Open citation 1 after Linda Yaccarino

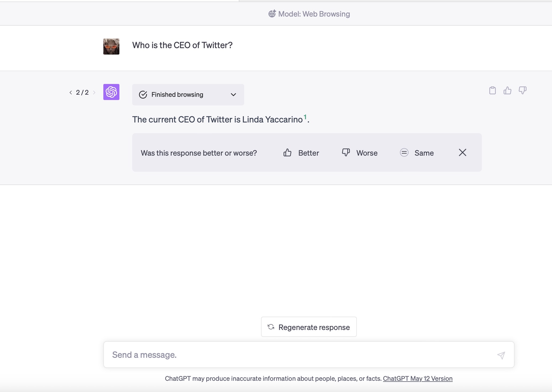pos(305,117)
